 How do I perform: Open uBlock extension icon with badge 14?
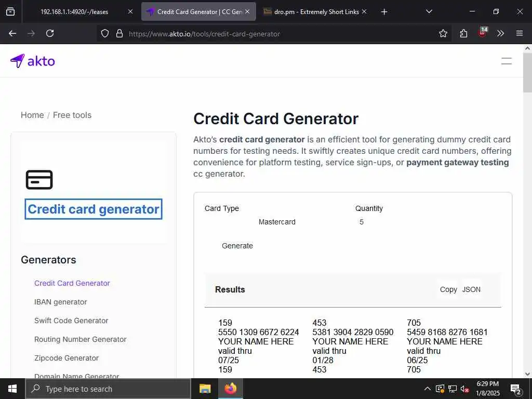click(x=483, y=32)
